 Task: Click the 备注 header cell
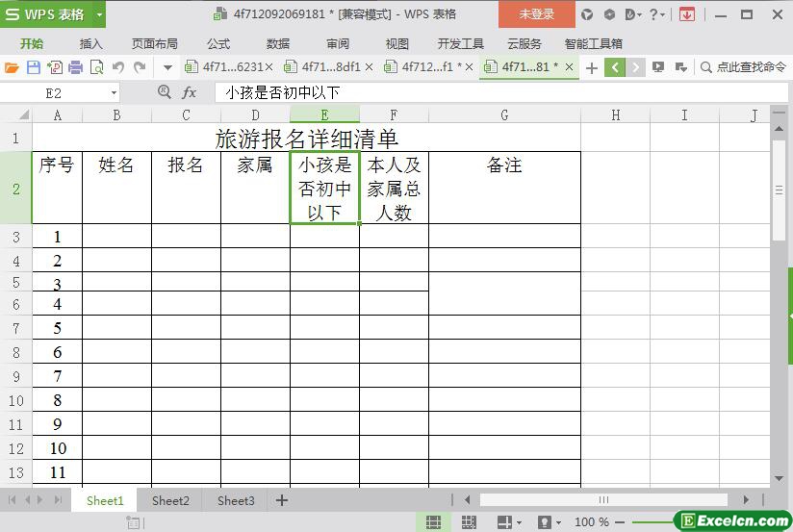(504, 189)
